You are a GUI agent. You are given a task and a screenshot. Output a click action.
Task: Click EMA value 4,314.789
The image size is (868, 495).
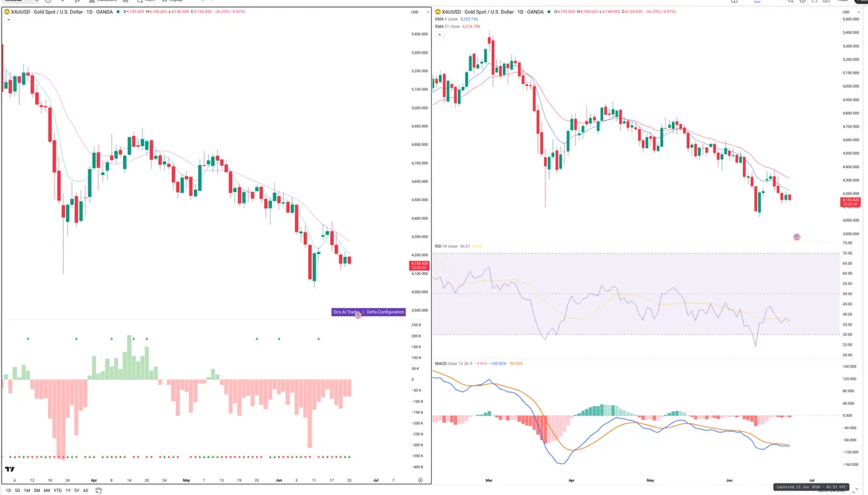471,26
